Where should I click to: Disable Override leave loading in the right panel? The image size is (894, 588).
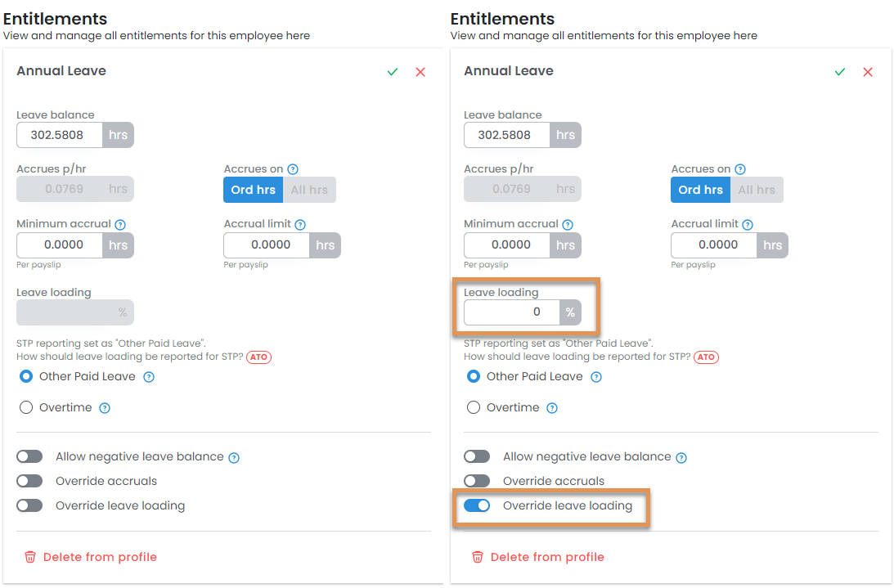tap(477, 505)
